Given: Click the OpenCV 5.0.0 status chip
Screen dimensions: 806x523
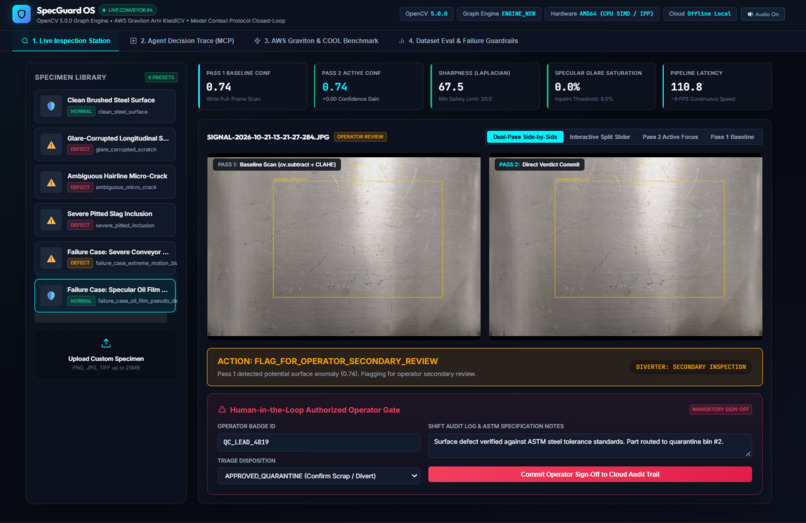Looking at the screenshot, I should 426,14.
